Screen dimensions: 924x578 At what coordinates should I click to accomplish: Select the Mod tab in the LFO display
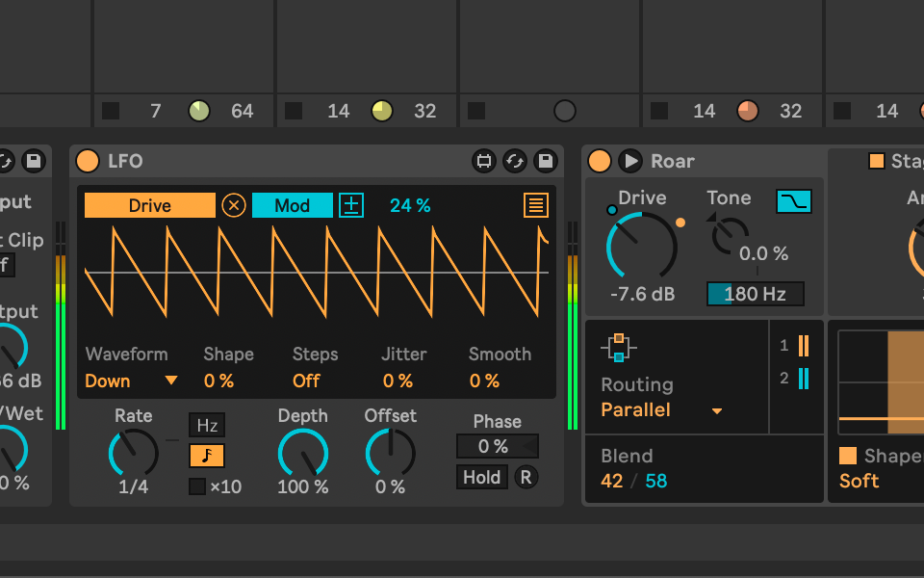click(x=292, y=205)
